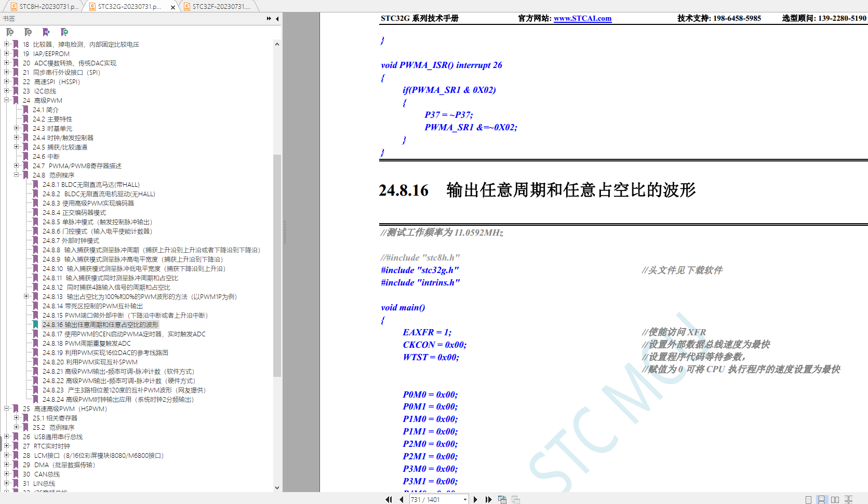Click bookmarks panel scroll down arrow
The height and width of the screenshot is (504, 868).
[277, 487]
